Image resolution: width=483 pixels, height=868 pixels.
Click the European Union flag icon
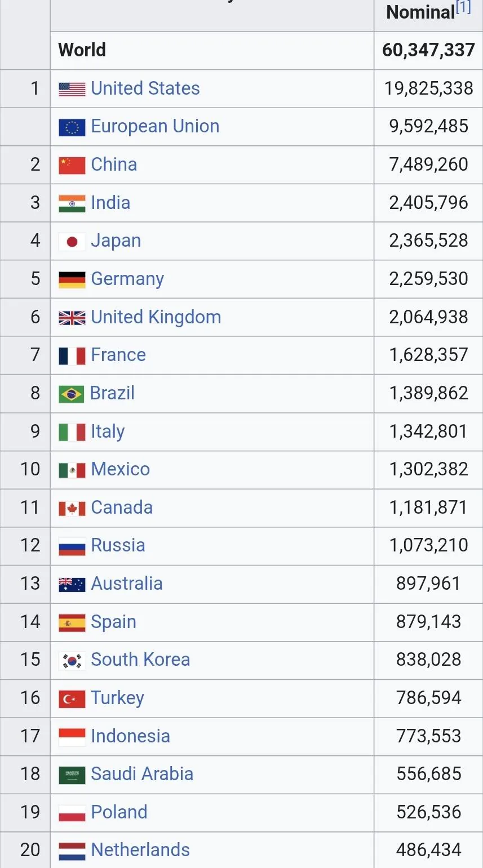point(72,127)
